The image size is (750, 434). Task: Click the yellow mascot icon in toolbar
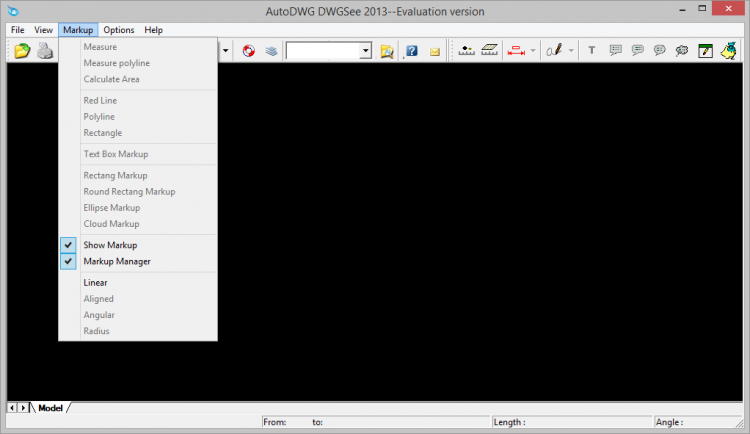pos(729,51)
